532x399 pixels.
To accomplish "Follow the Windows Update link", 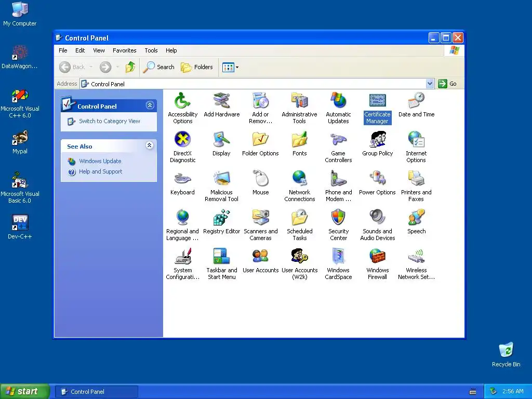I will [x=100, y=161].
